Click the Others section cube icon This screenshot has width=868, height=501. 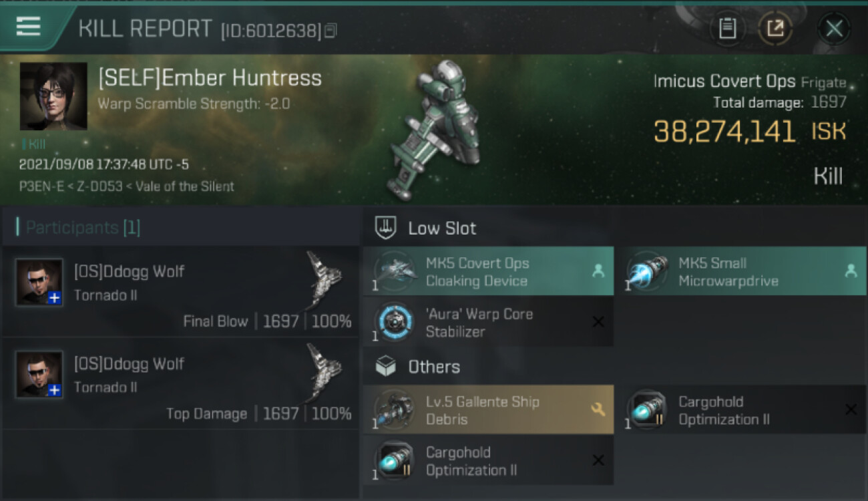[387, 366]
